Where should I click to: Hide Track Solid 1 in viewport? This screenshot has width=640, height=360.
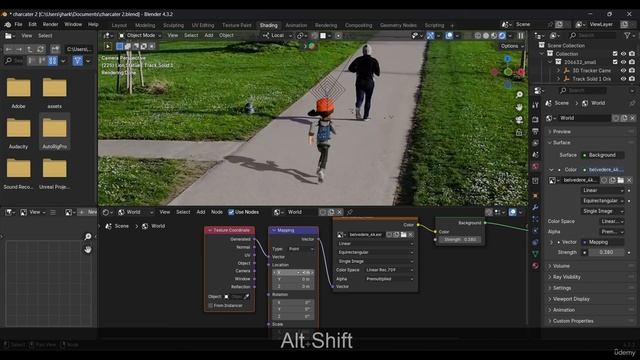[x=623, y=79]
